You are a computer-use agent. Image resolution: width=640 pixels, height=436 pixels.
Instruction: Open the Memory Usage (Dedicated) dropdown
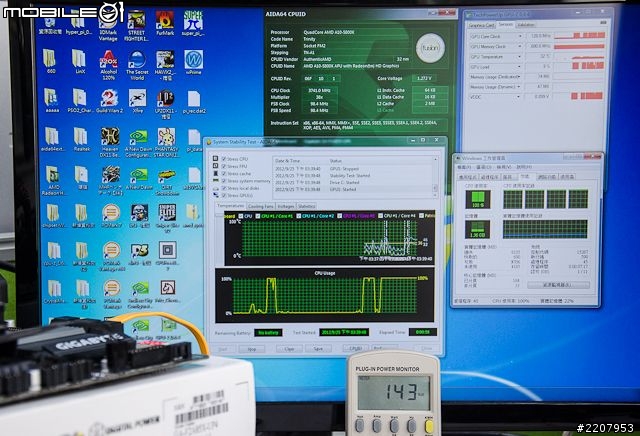point(519,77)
